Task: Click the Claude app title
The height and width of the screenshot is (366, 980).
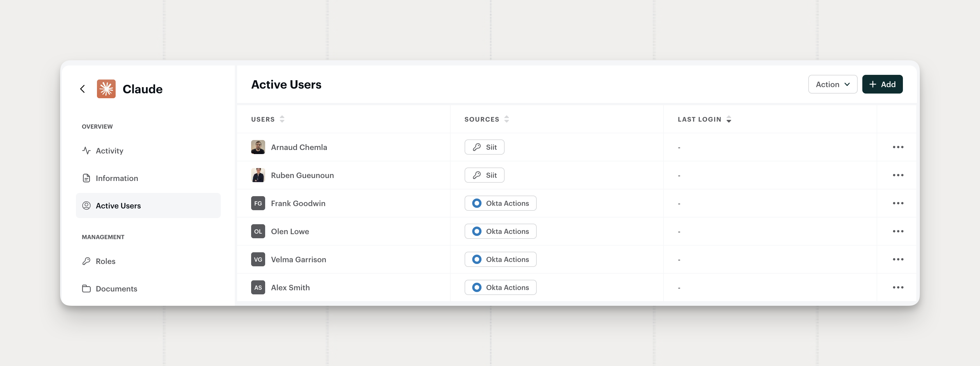Action: coord(143,89)
